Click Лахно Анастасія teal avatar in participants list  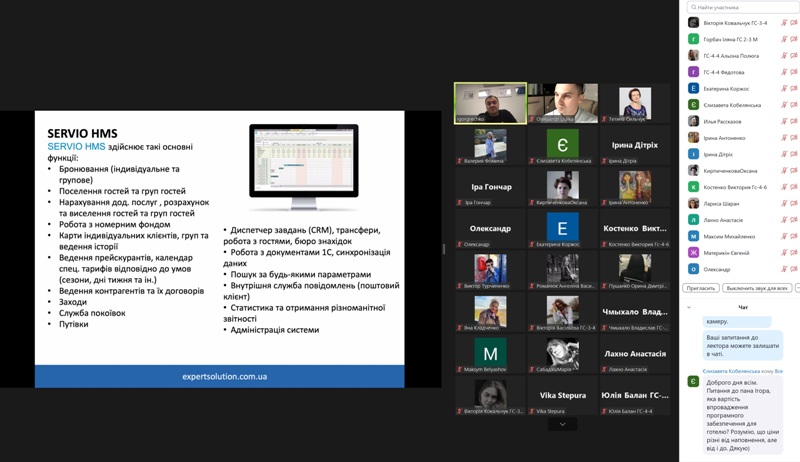(x=693, y=220)
